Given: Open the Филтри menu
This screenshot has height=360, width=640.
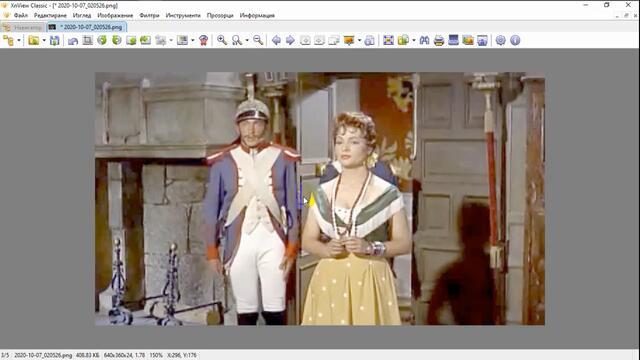Looking at the screenshot, I should pos(149,16).
